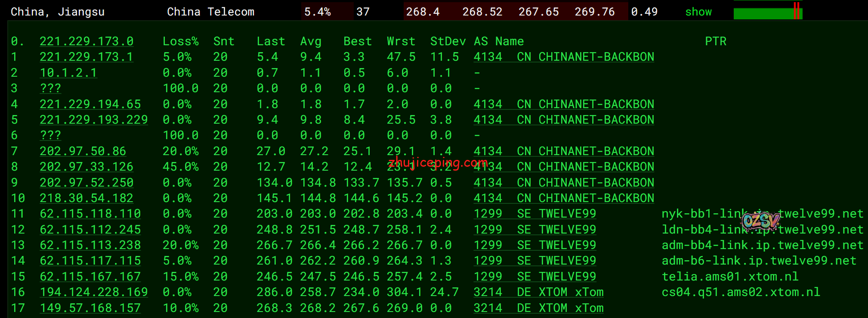This screenshot has height=318, width=868.
Task: Click IP address 218.30.54.182
Action: (86, 198)
